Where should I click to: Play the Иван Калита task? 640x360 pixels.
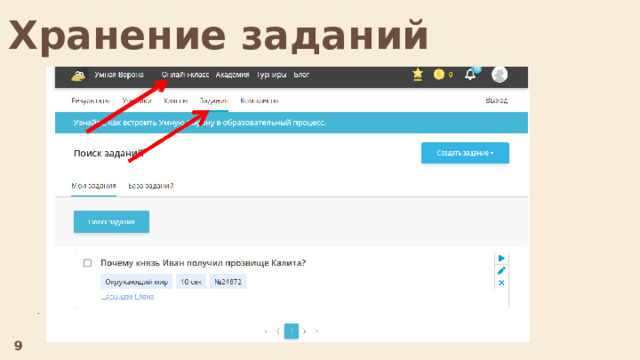[x=501, y=258]
